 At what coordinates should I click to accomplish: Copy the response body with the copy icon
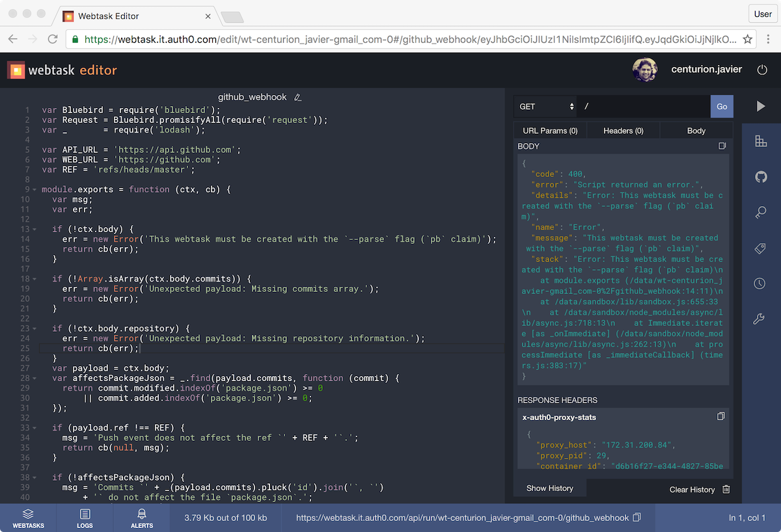point(722,146)
